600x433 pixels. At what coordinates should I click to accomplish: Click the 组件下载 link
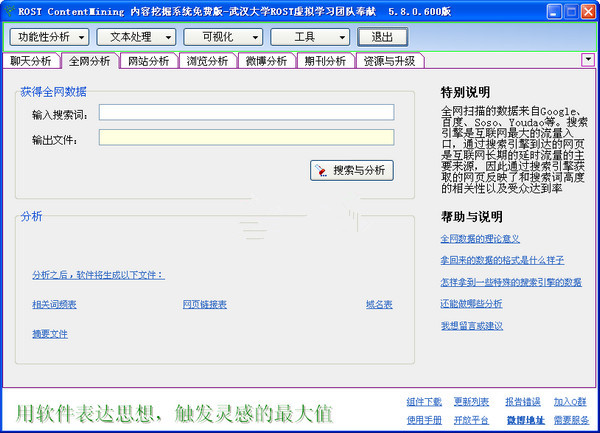pyautogui.click(x=424, y=402)
